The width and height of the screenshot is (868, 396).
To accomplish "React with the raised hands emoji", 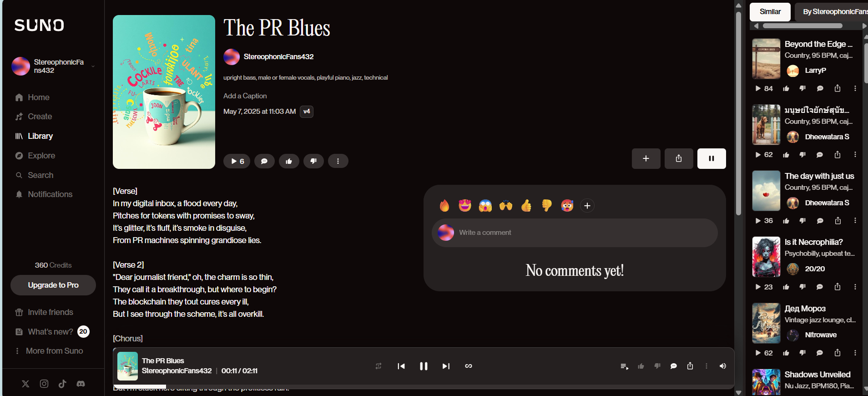I will coord(506,206).
